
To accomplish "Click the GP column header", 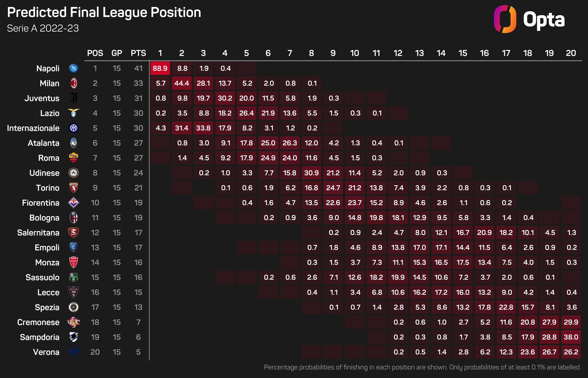I will pos(117,53).
